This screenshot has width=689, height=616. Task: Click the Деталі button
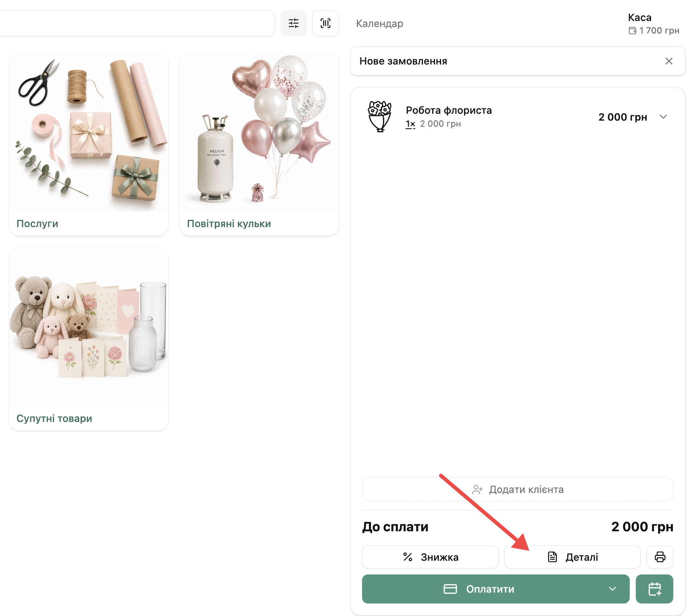(x=572, y=557)
